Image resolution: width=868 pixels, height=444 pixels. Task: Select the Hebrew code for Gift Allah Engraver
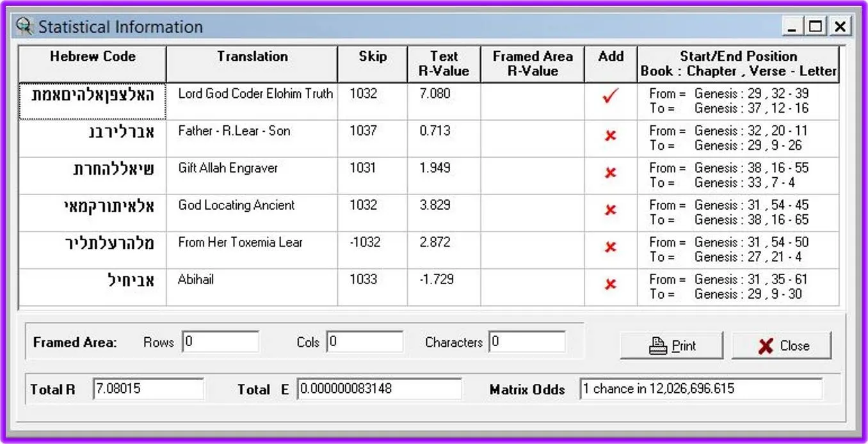pyautogui.click(x=93, y=176)
